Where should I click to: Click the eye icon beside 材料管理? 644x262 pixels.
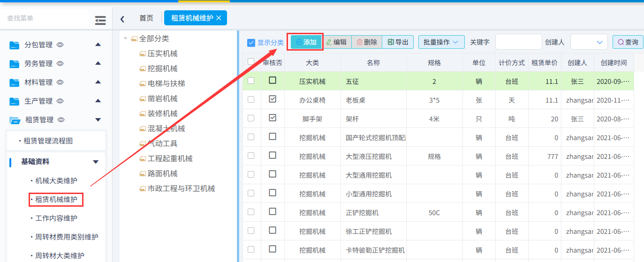60,82
